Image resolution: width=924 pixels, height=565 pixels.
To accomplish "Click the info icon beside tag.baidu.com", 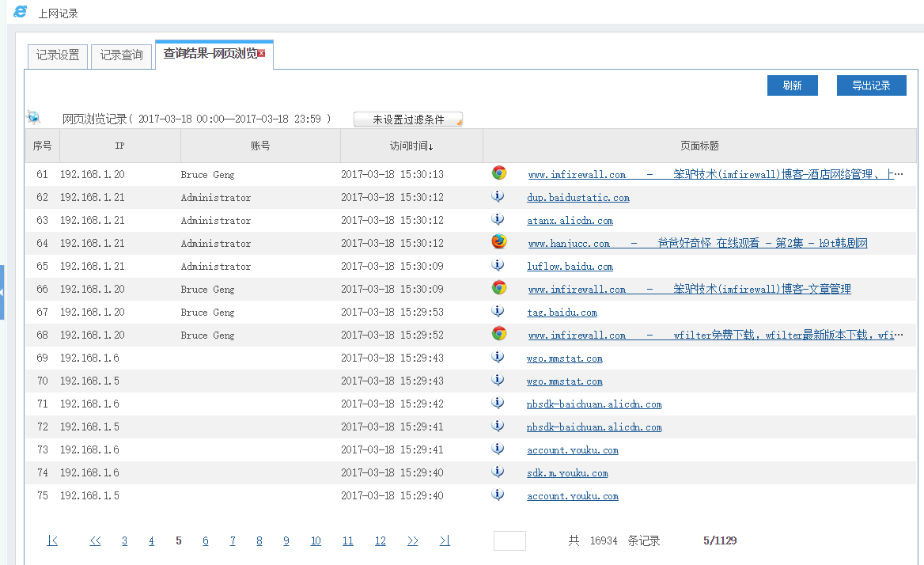I will click(x=498, y=311).
